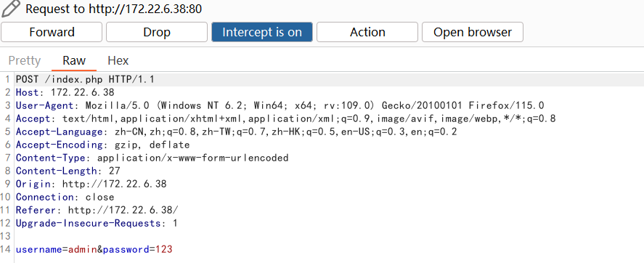
Task: Drop the intercepted request
Action: tap(157, 32)
